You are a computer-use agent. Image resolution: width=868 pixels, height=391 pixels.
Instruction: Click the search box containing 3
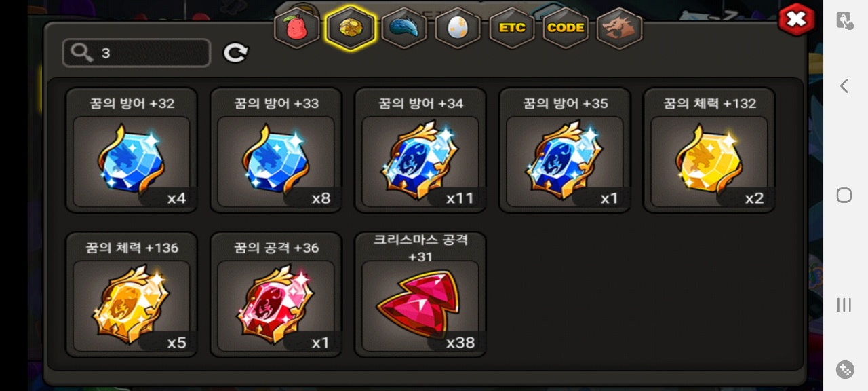coord(136,53)
